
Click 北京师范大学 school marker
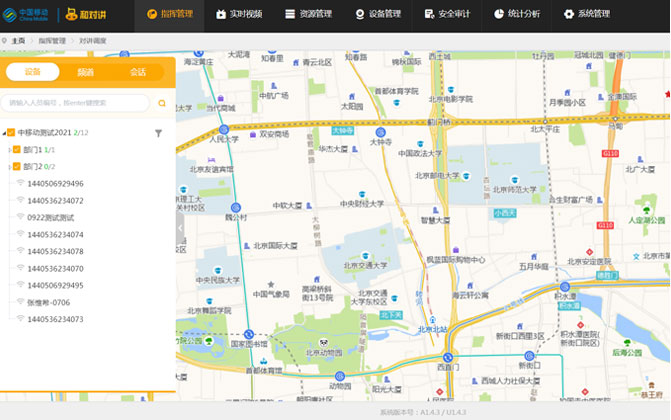coord(515,180)
